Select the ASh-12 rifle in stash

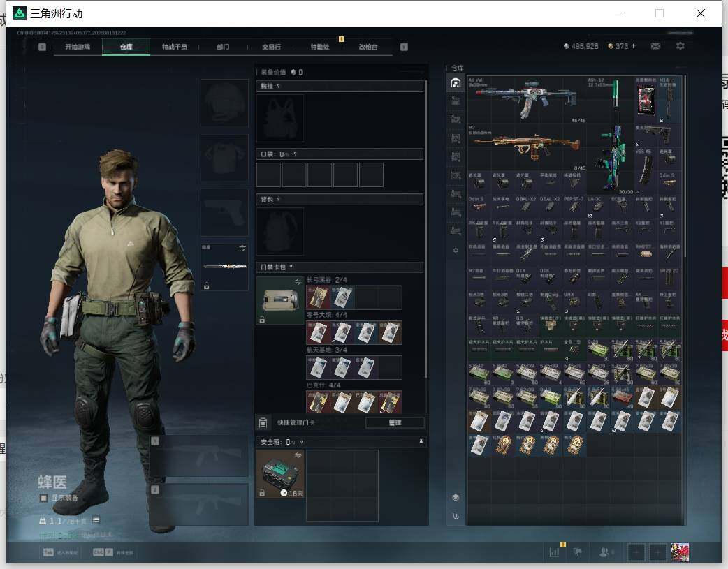tap(611, 135)
